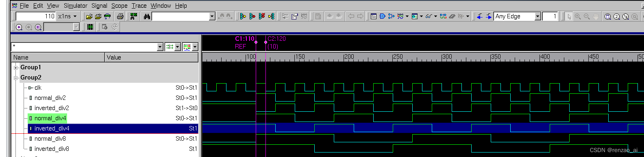Screen dimensions: 644x157
Task: Select the inverted_div4 signal row
Action: point(113,128)
